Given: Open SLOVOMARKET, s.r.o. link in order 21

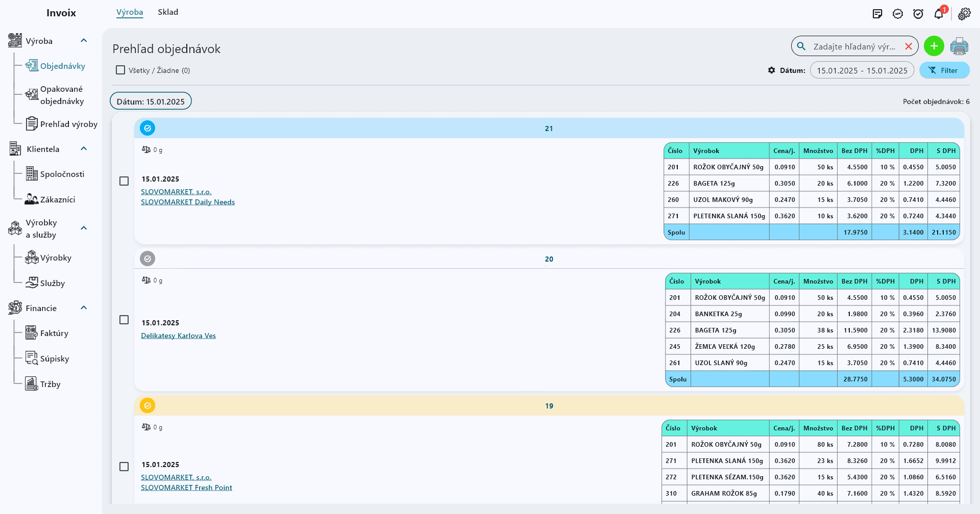Looking at the screenshot, I should tap(176, 192).
